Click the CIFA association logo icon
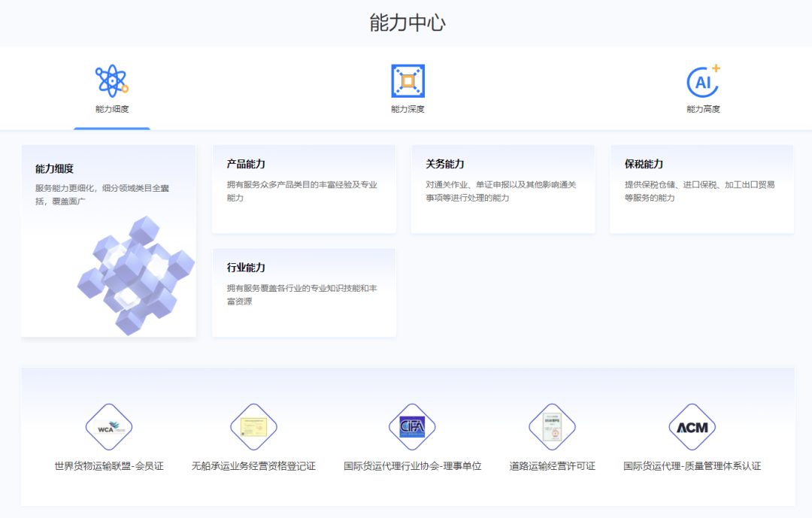The image size is (812, 518). point(412,427)
